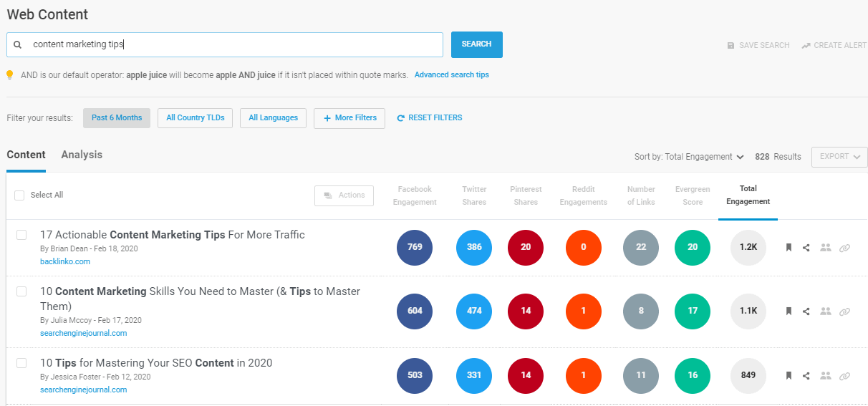Tick checkbox for 17 Actionable Content Marketing Tips

[x=21, y=235]
